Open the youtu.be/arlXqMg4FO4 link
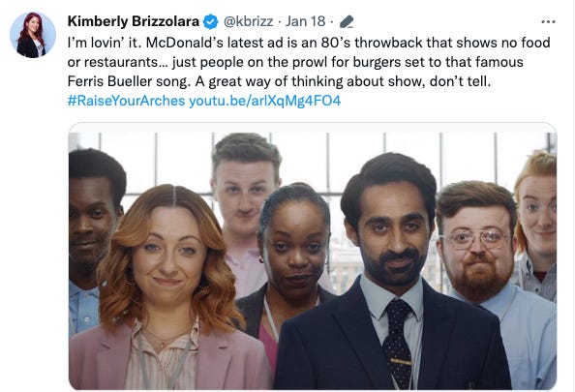 265,101
